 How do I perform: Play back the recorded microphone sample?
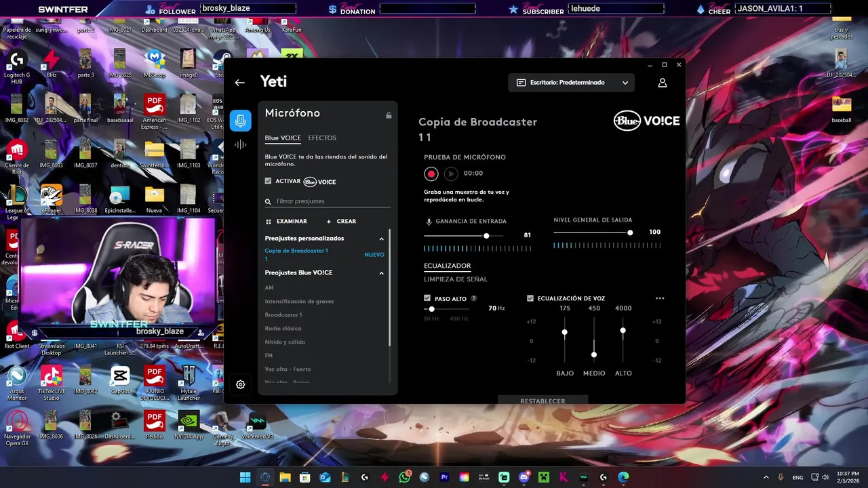451,174
